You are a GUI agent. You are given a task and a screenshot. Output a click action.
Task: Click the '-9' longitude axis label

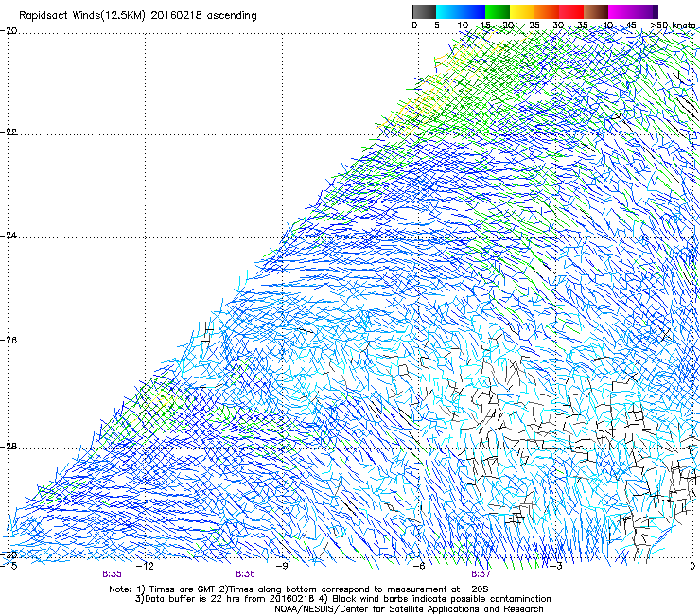pyautogui.click(x=282, y=566)
